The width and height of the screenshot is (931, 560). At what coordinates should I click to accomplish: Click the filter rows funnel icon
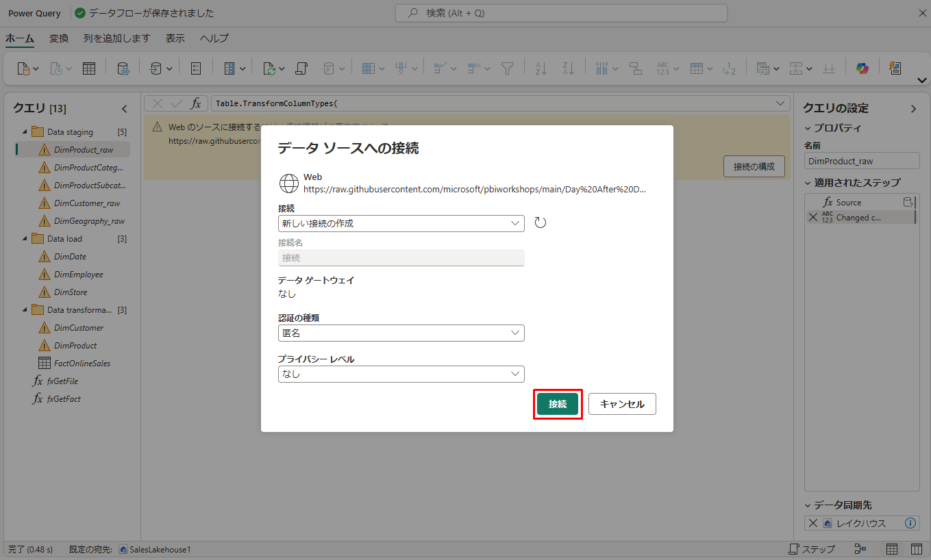507,68
